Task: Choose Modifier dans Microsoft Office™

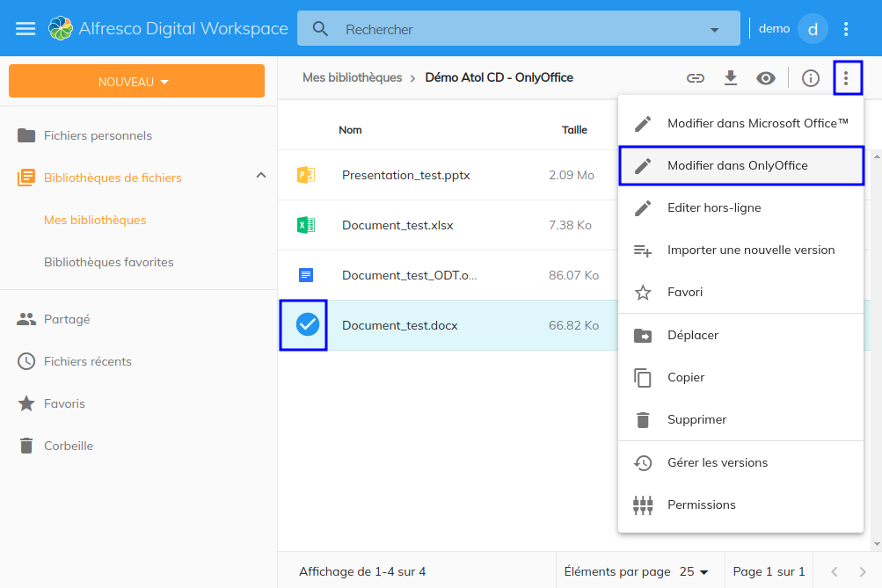Action: click(740, 123)
